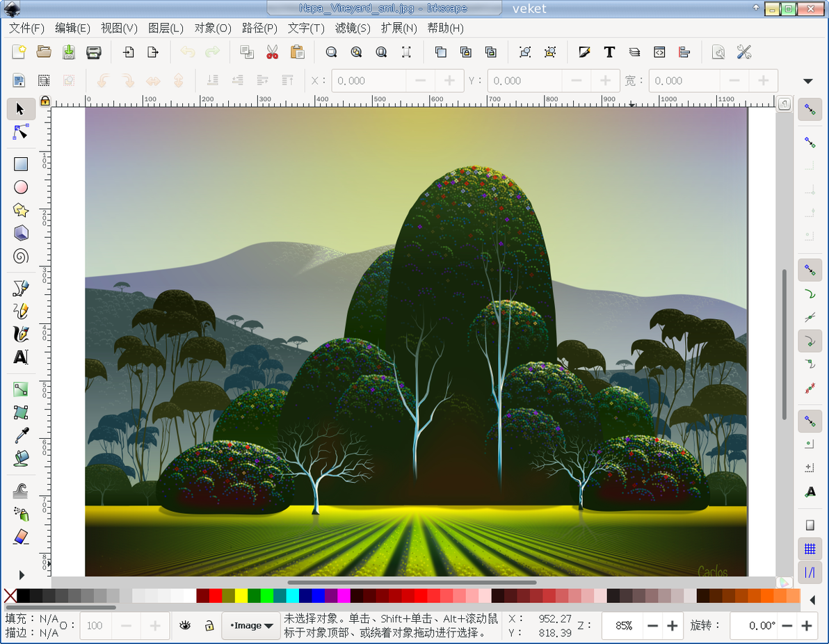Select the Calligraphy tool
The height and width of the screenshot is (644, 829).
[x=21, y=334]
